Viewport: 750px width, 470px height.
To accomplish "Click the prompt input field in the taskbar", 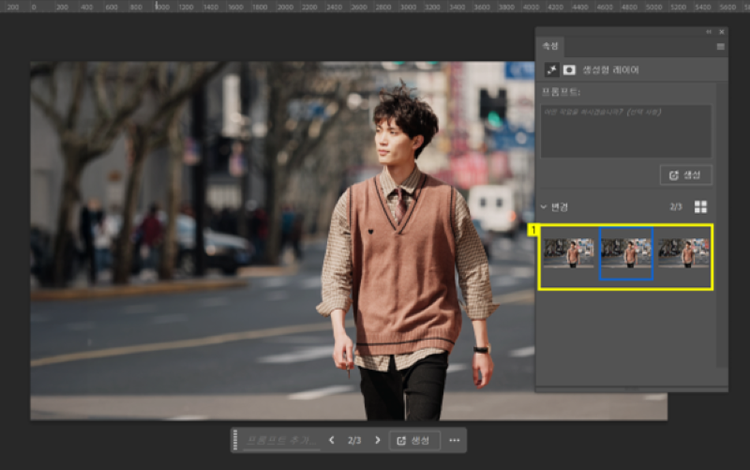I will tap(282, 440).
